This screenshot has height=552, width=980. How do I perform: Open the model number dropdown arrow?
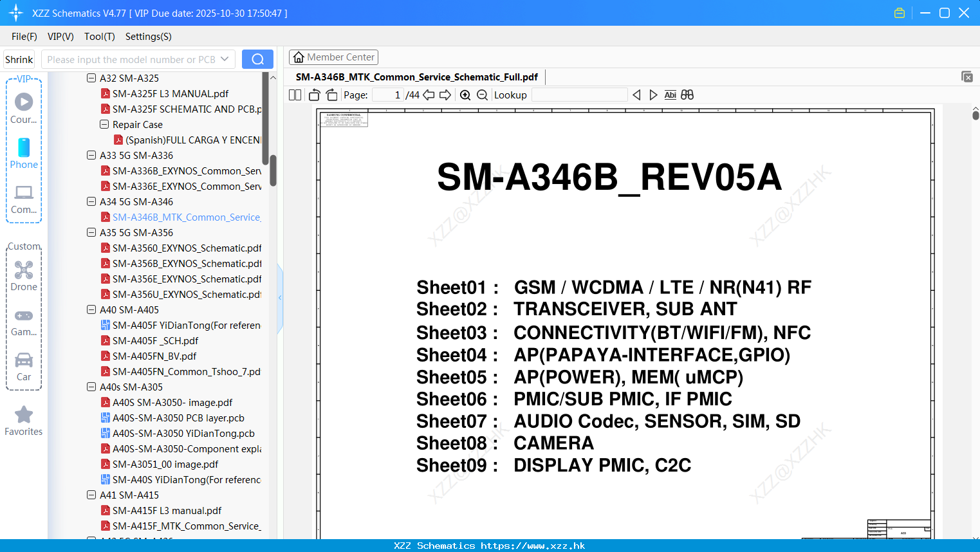225,59
